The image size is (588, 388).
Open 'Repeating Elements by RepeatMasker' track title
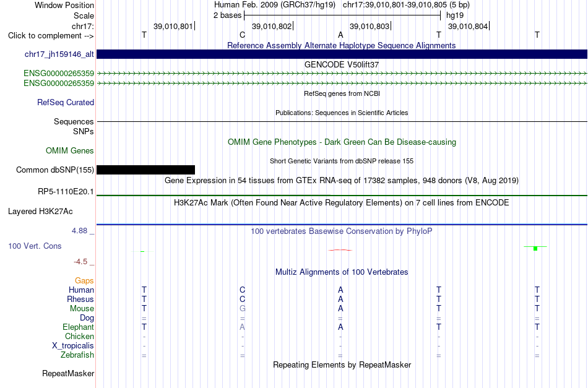[342, 364]
